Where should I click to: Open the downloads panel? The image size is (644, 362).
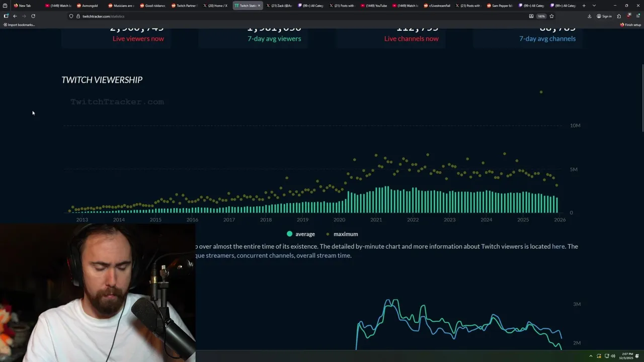coord(590,16)
